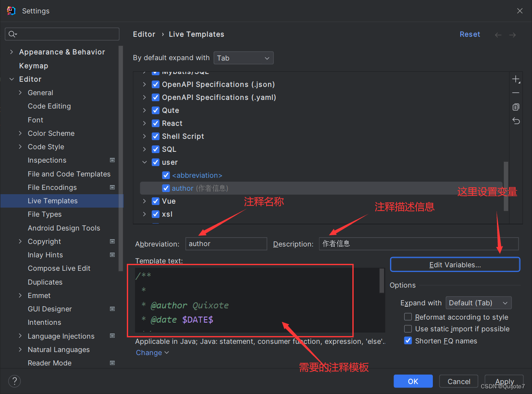Screen dimensions: 532x394
Task: Open the By default expand with dropdown
Action: (x=243, y=58)
